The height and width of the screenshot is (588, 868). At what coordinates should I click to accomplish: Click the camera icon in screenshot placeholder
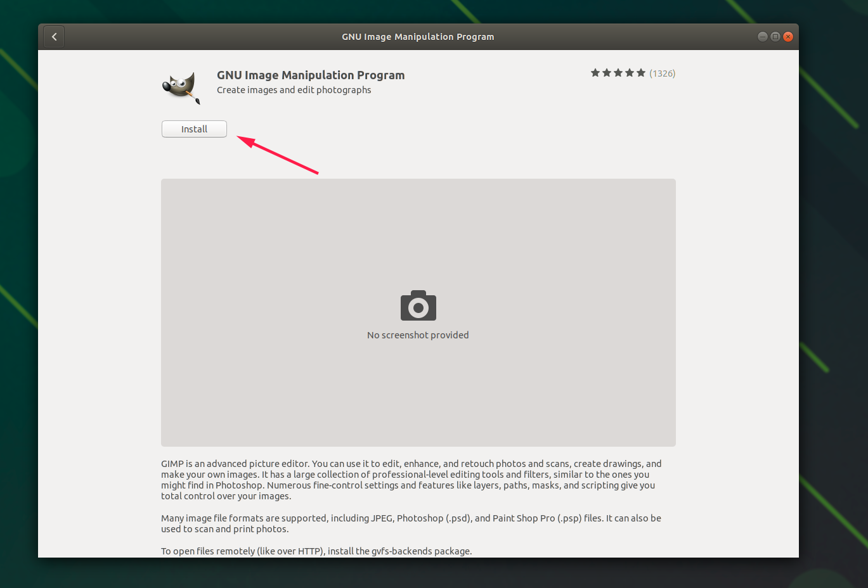coord(418,306)
